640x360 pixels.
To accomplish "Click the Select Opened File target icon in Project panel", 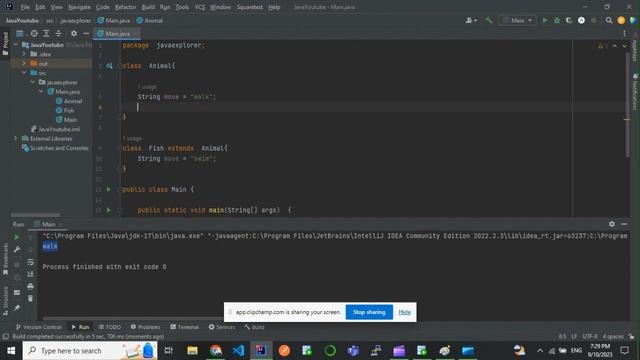I will [x=34, y=33].
